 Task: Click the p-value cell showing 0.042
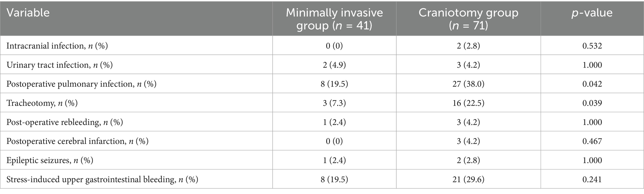(592, 84)
